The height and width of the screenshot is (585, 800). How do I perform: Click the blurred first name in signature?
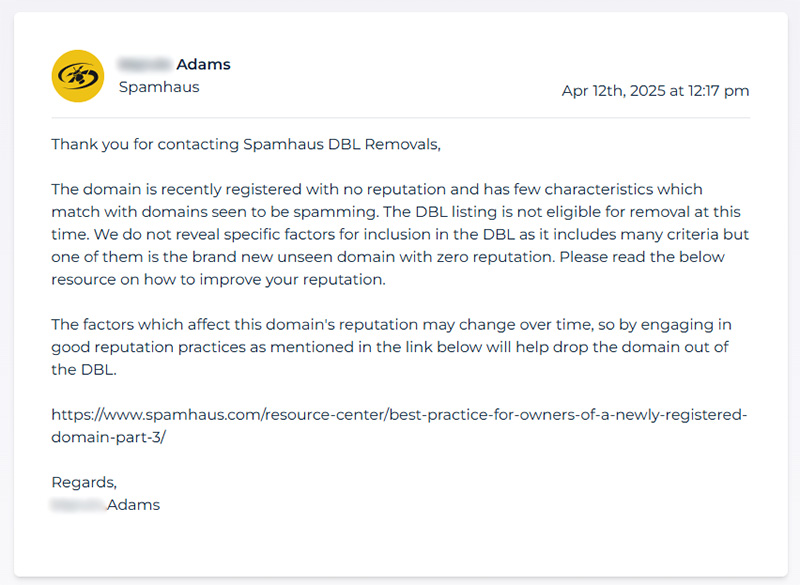pos(78,505)
